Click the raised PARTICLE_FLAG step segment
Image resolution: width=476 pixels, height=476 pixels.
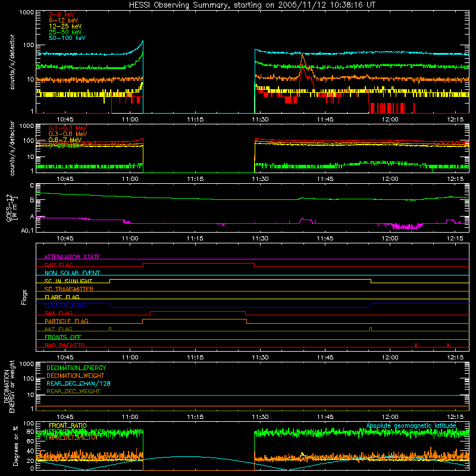point(195,320)
